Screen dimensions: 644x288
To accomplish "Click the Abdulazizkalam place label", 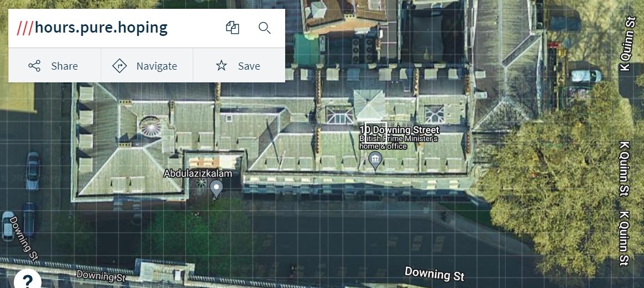I will tap(198, 174).
